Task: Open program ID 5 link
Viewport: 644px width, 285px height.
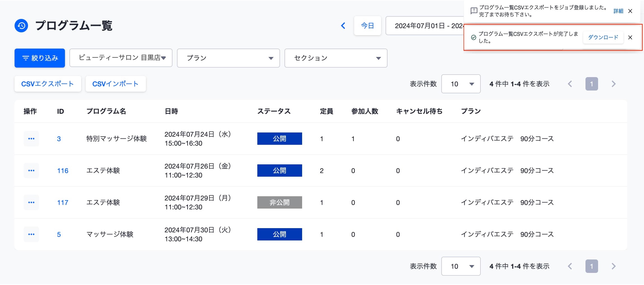Action: (59, 235)
